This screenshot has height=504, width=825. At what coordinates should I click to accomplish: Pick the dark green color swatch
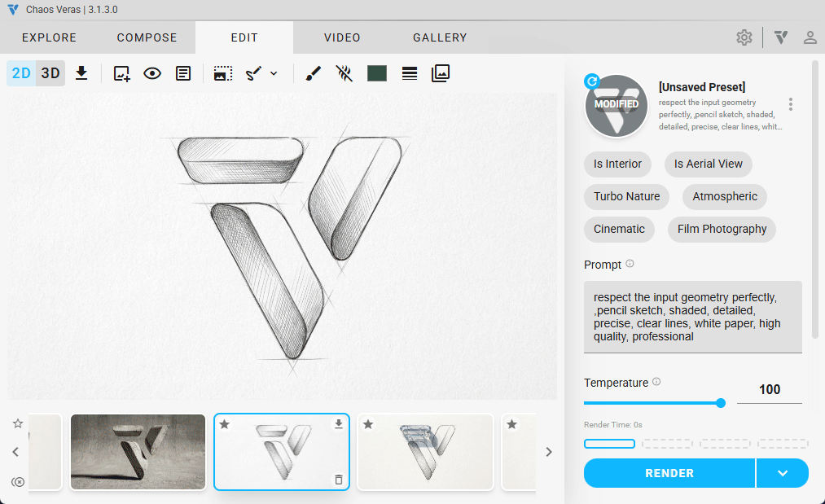tap(377, 73)
